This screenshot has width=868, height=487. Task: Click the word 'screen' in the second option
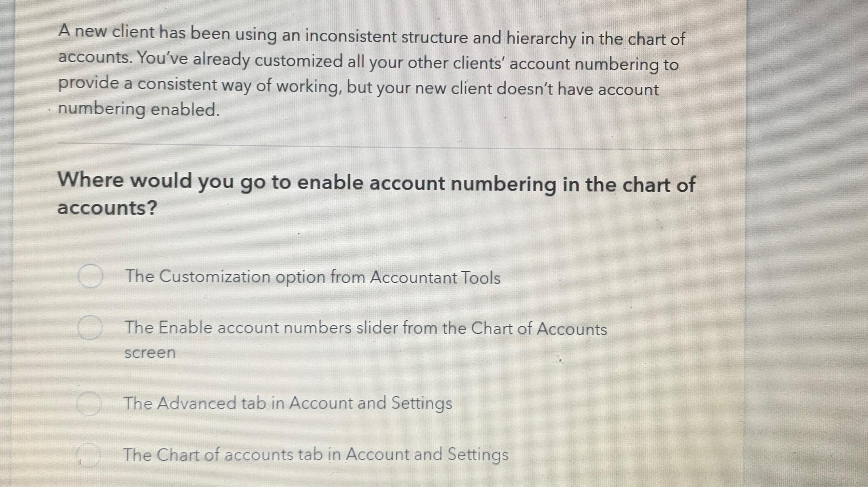[x=150, y=353]
